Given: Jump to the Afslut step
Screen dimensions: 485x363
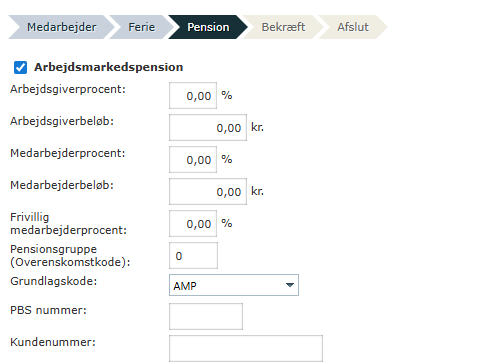Looking at the screenshot, I should click(x=353, y=27).
